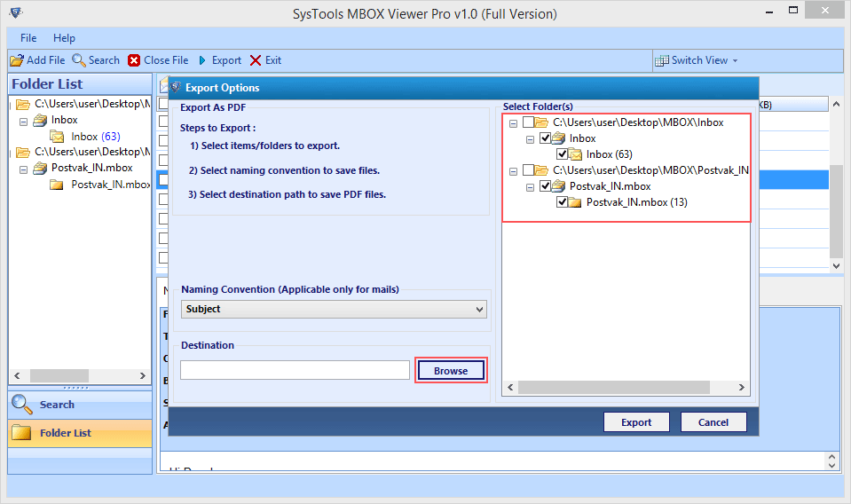Click the Destination path input field
Screen dimensions: 851x504
[x=295, y=370]
